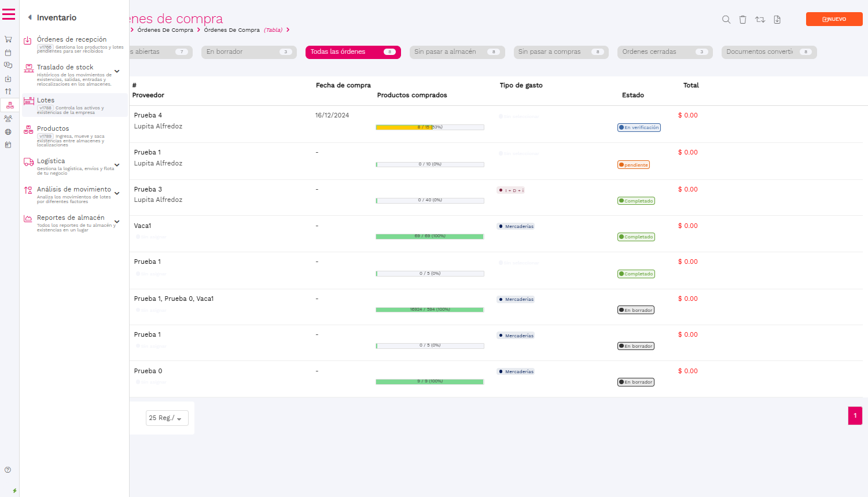Click the swap arrows refresh icon
This screenshot has width=868, height=497.
click(x=760, y=20)
